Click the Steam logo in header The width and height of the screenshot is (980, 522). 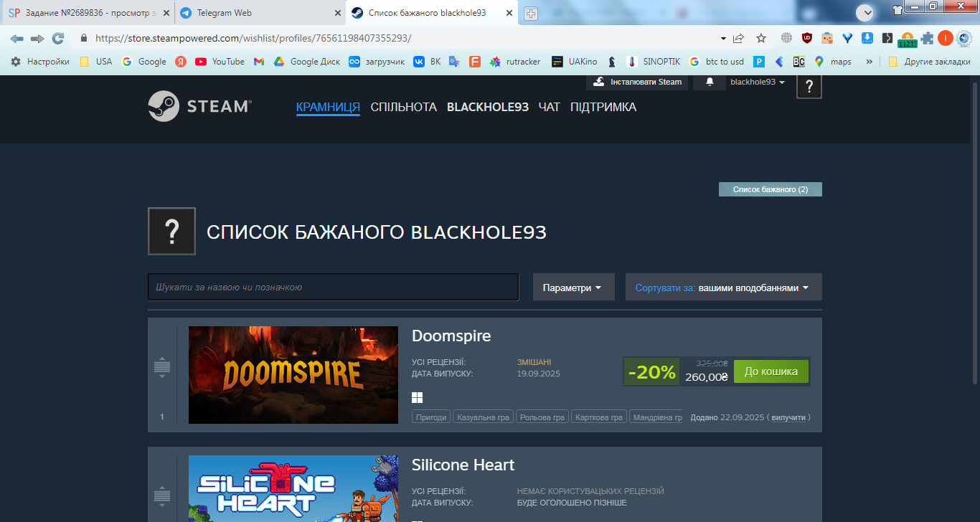point(199,106)
